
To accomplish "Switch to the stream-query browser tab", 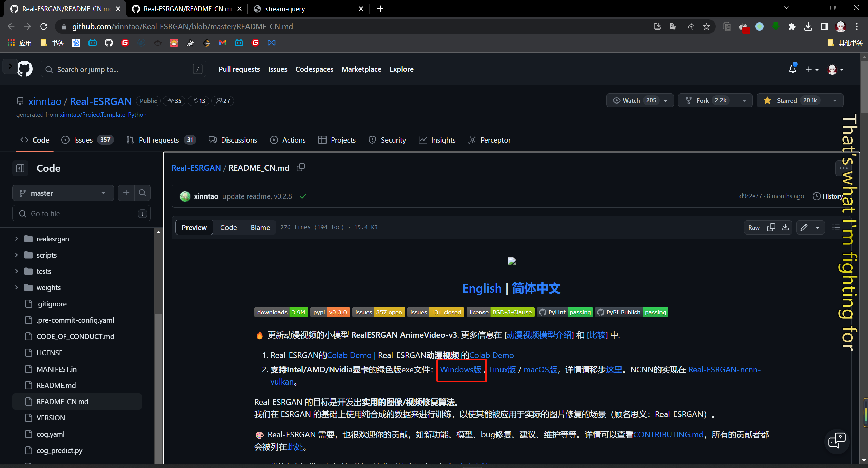I will pyautogui.click(x=308, y=9).
